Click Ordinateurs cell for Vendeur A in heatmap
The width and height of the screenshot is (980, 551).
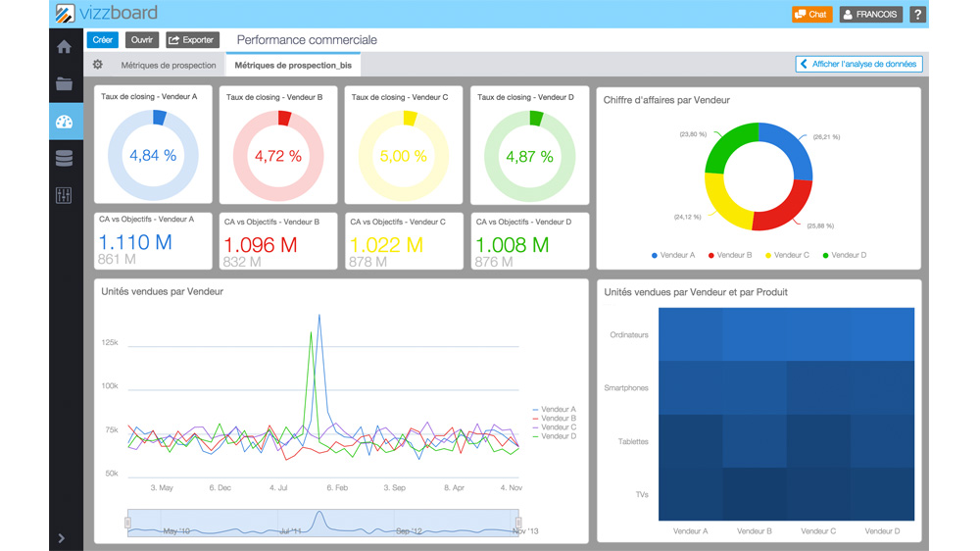(x=690, y=335)
